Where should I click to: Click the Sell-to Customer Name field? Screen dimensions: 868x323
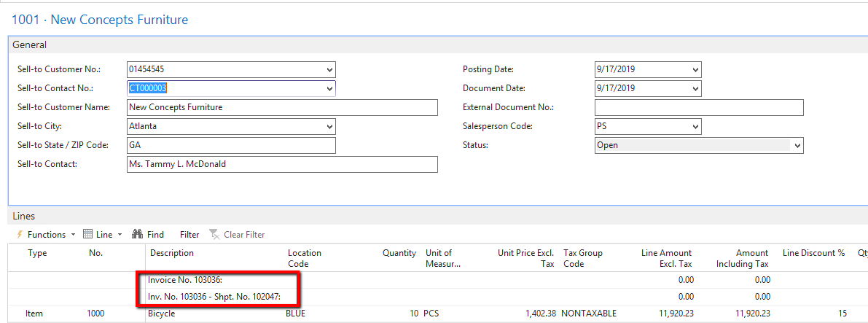[281, 108]
